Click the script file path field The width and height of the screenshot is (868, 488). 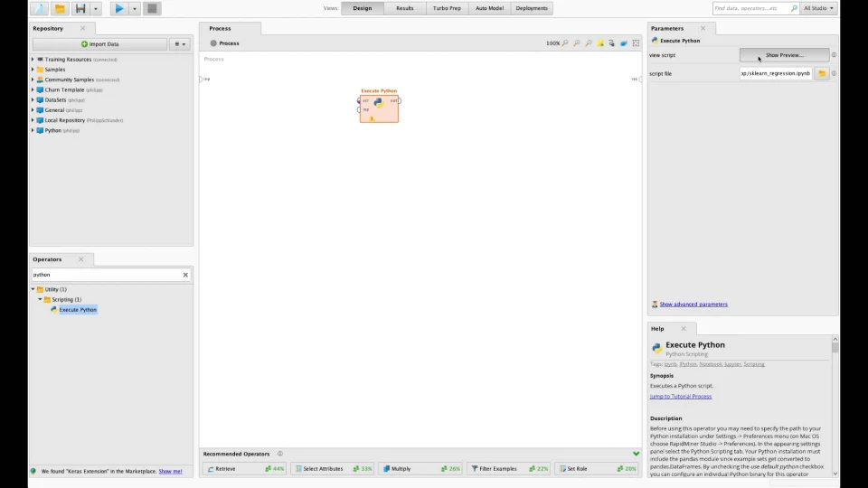point(776,73)
